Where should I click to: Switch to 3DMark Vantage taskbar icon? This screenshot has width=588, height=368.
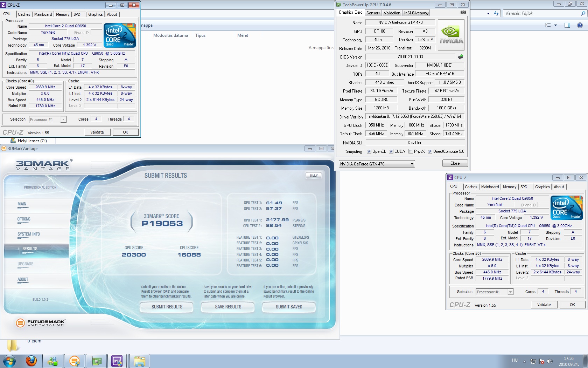click(x=75, y=361)
